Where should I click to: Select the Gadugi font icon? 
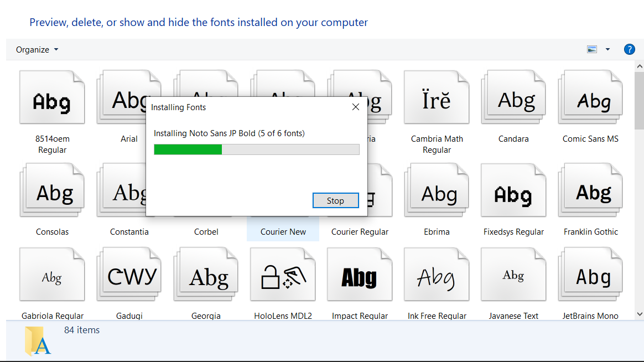(129, 275)
